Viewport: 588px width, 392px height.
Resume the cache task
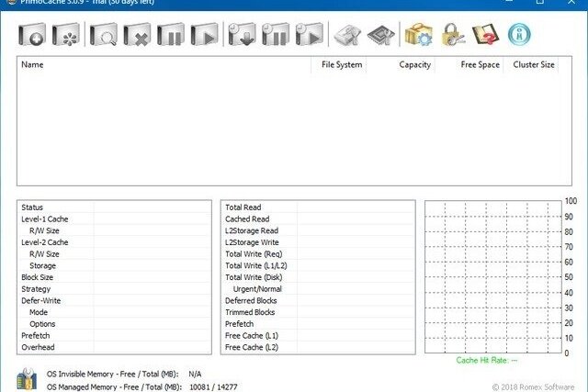click(205, 35)
